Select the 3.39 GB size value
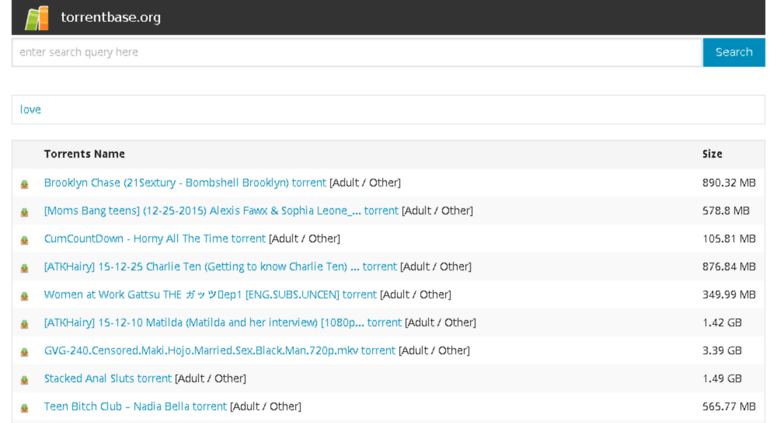 (x=722, y=351)
